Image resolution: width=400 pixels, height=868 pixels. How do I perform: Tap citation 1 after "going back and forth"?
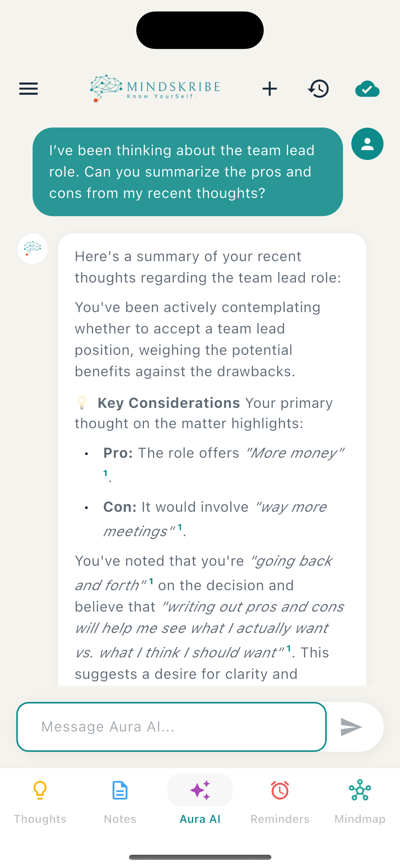pos(151,581)
